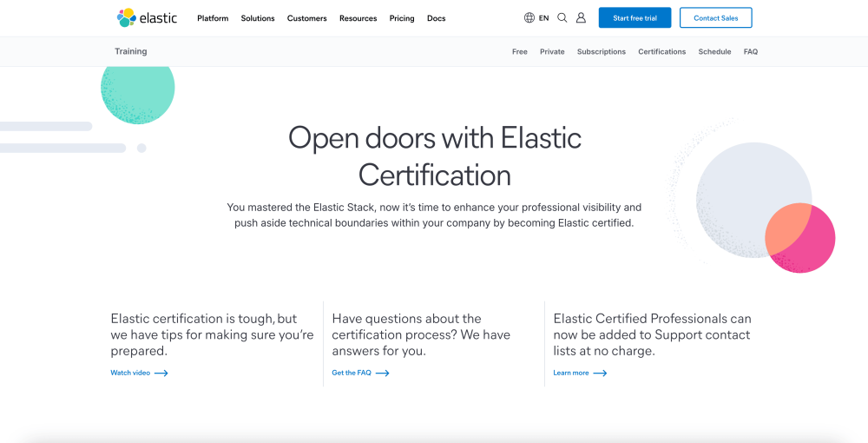This screenshot has height=443, width=868.
Task: Open the Platform menu
Action: (213, 18)
